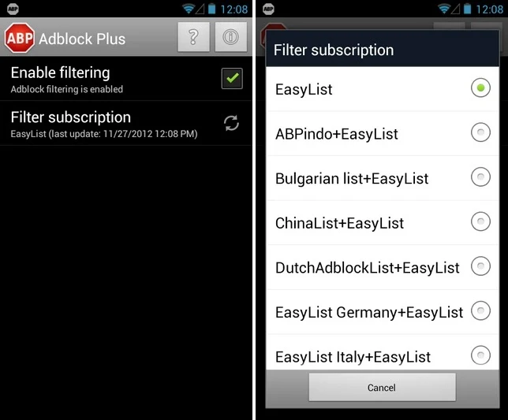Tap the right screen clock time
The width and height of the screenshot is (508, 420).
[x=490, y=9]
